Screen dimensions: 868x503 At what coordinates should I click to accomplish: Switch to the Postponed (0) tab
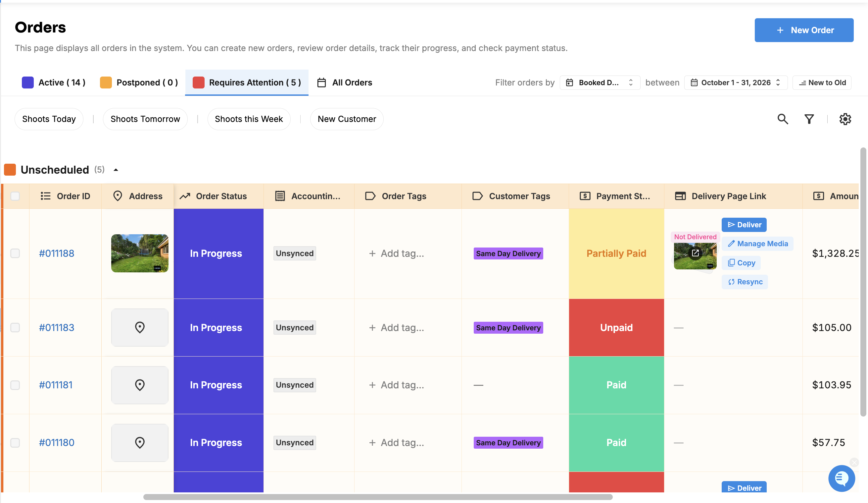tap(139, 83)
